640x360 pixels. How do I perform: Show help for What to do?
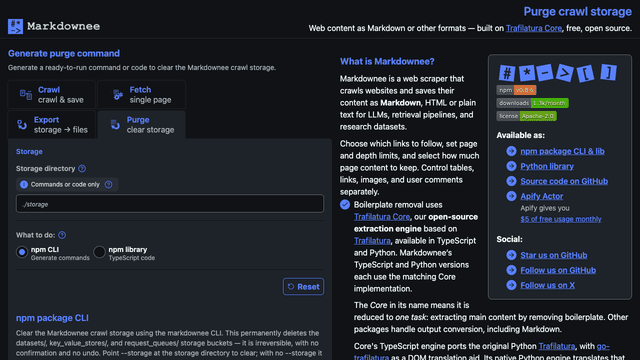62,235
